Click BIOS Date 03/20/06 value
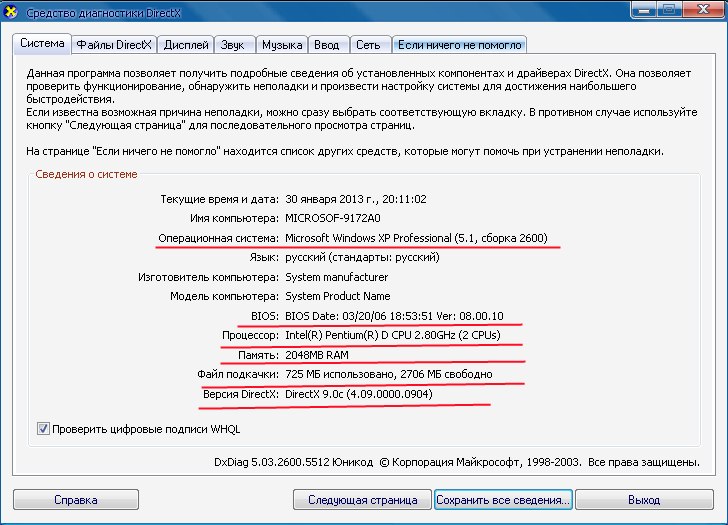Viewport: 728px width, 525px height. [394, 316]
